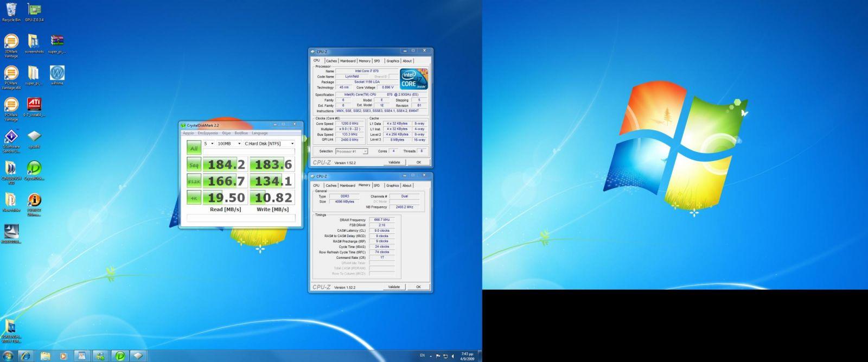Launch Internet Explorer from the taskbar
The width and height of the screenshot is (868, 362).
[x=25, y=355]
